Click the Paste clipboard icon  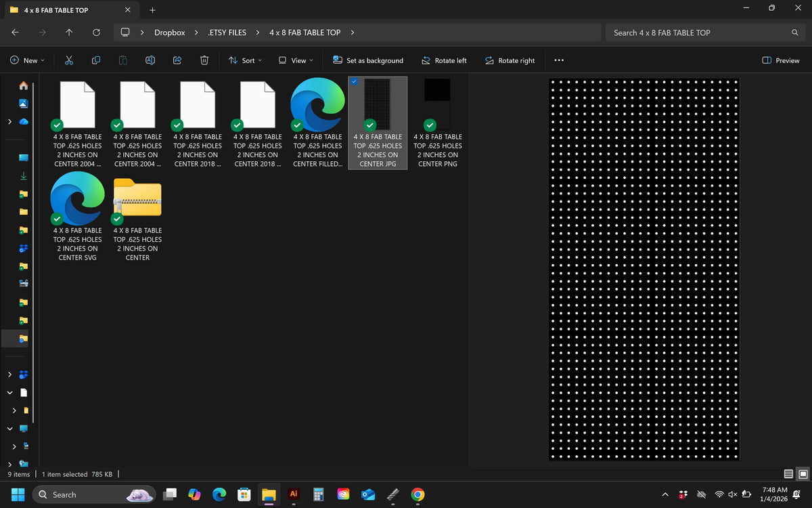click(122, 60)
